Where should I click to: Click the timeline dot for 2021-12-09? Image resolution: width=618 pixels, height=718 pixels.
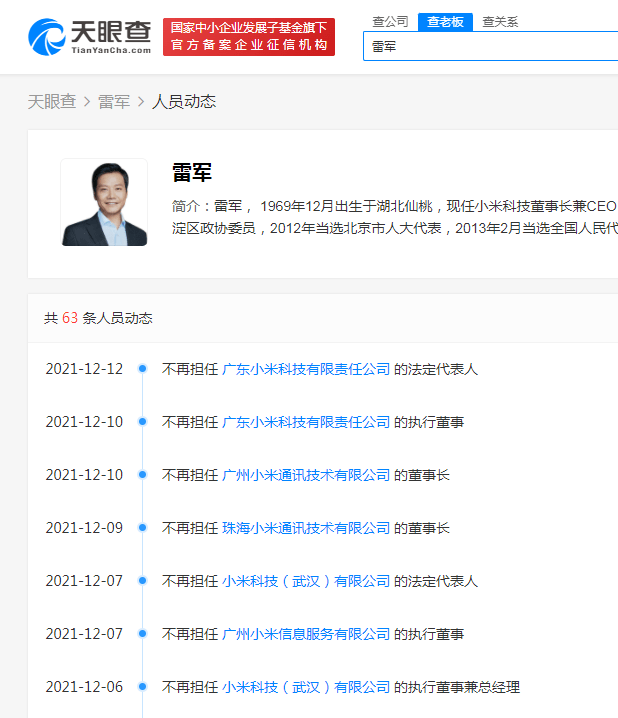143,528
